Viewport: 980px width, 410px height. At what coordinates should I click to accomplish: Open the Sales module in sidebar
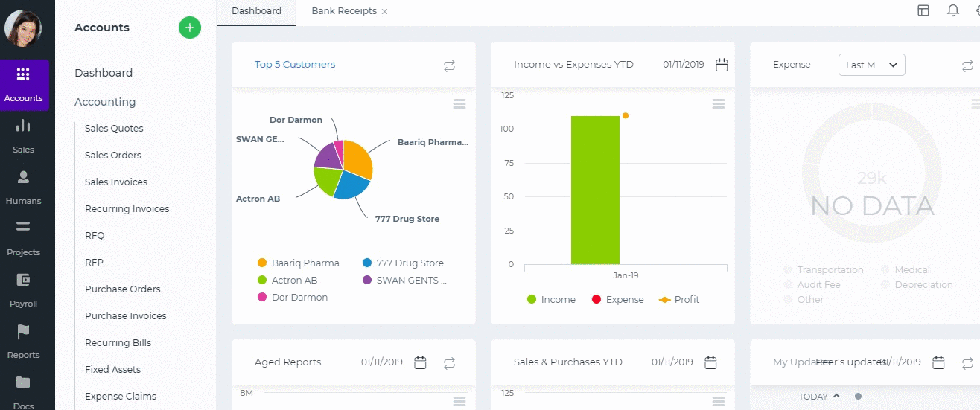pyautogui.click(x=23, y=134)
